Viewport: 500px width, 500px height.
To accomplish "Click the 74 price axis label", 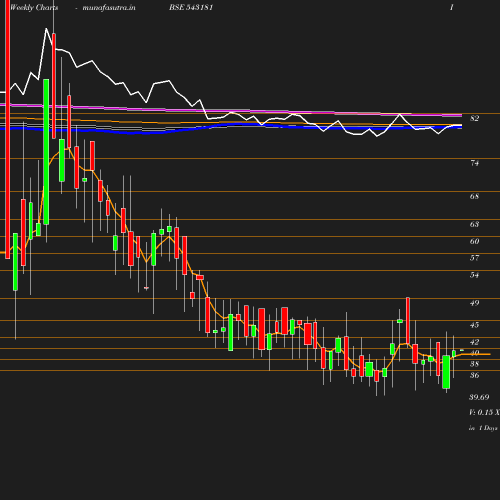I will click(474, 163).
